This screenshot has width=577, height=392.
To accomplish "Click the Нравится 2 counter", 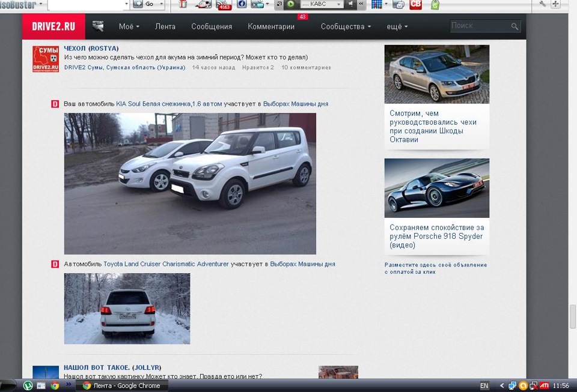I will click(258, 67).
